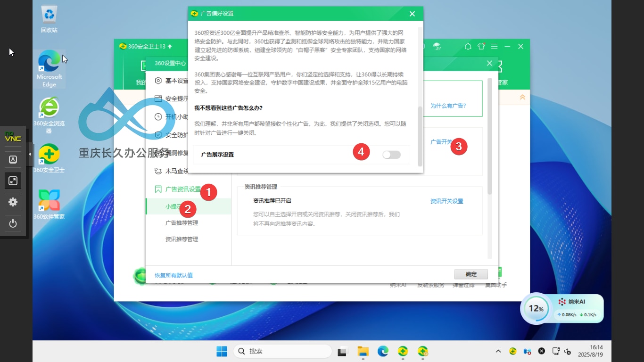Click the 360安全卫士 umbrella icon
The width and height of the screenshot is (644, 362).
[437, 46]
